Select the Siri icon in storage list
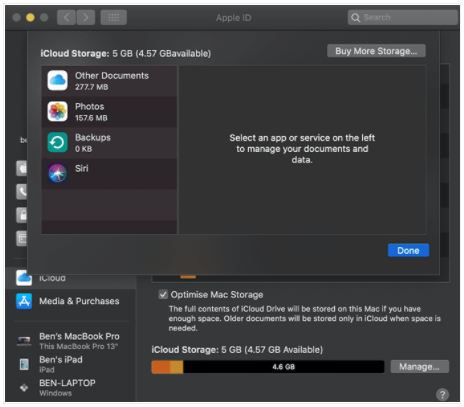The height and width of the screenshot is (407, 464). click(57, 173)
